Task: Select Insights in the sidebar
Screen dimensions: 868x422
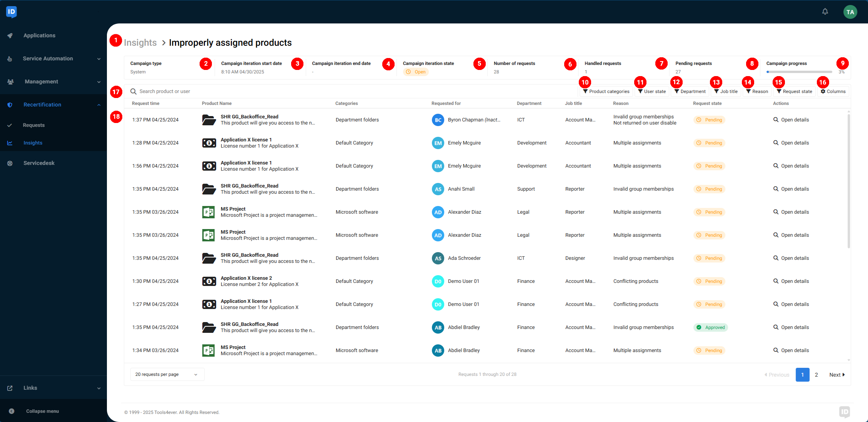Action: (33, 143)
